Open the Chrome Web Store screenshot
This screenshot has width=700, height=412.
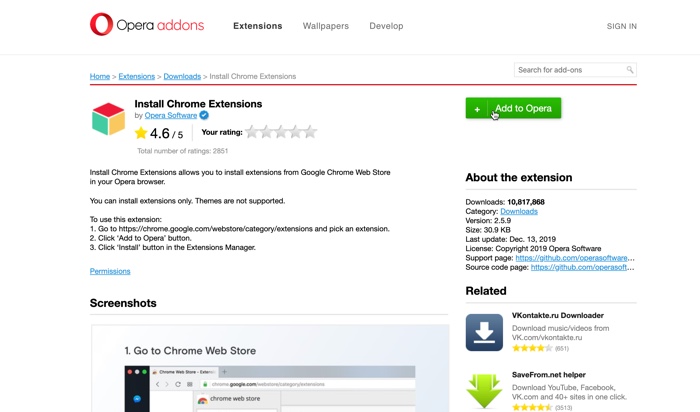pos(270,368)
